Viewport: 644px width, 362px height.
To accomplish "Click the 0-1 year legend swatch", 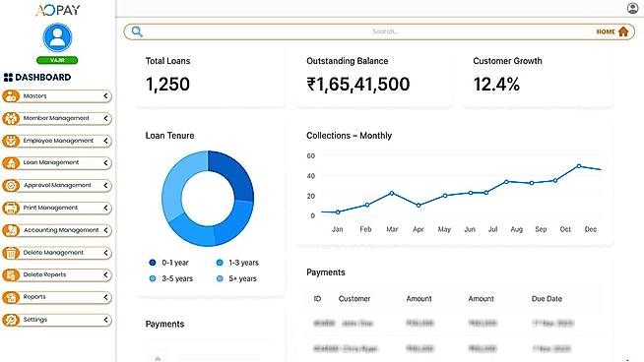I will (153, 263).
